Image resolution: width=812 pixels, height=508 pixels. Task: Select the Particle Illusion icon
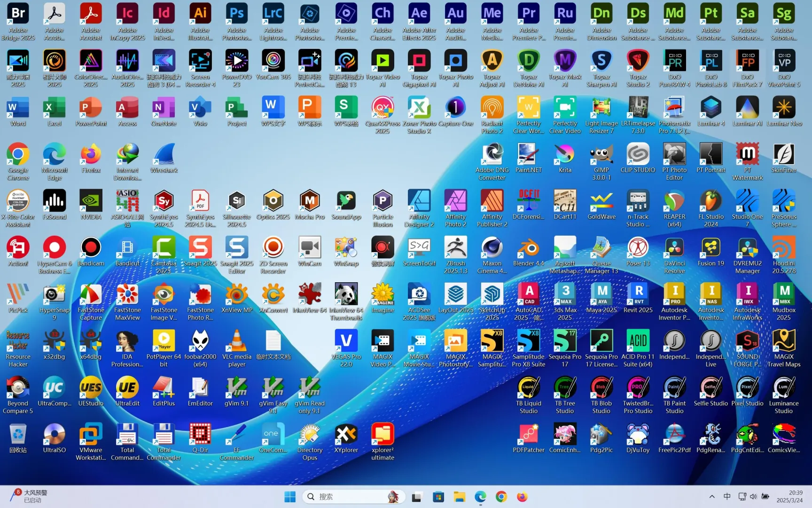(383, 208)
